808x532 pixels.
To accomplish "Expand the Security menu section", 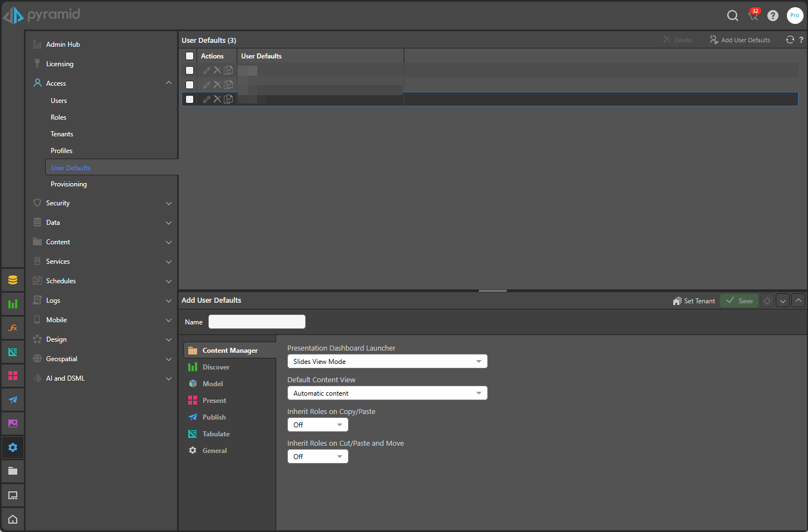I will pos(102,203).
